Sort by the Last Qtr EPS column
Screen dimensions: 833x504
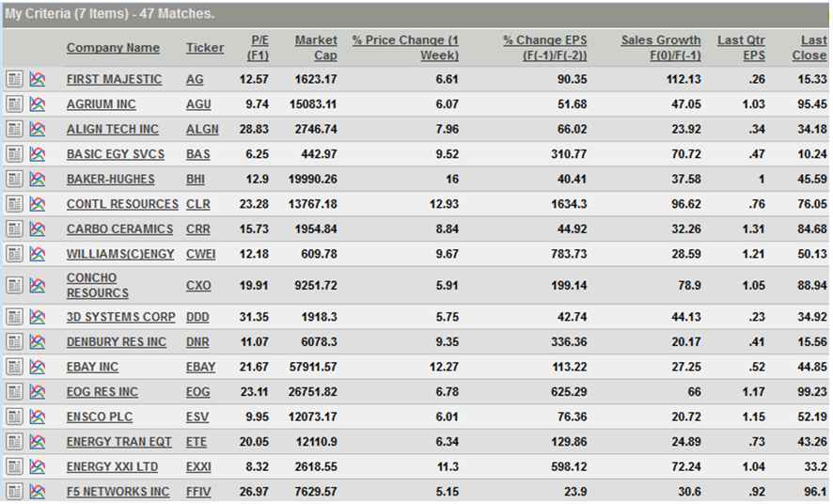point(741,48)
